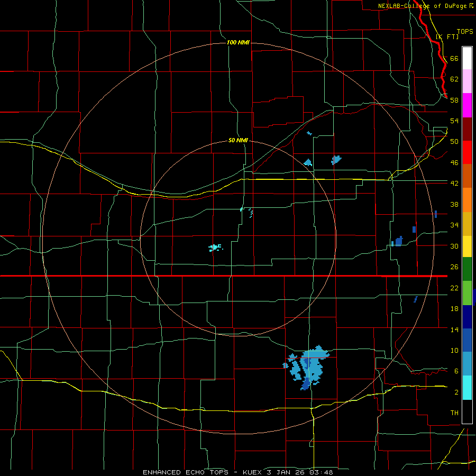Click the '26' legend value

tap(454, 267)
